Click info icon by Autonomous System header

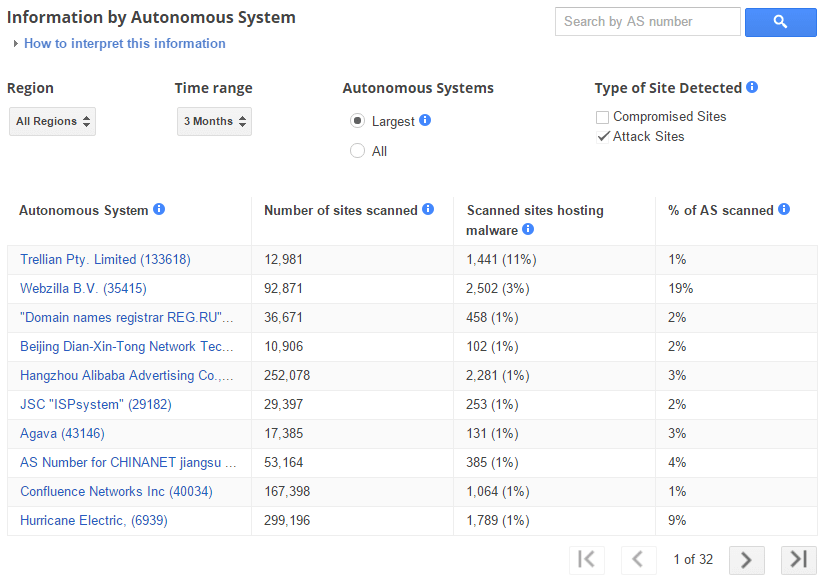[159, 210]
